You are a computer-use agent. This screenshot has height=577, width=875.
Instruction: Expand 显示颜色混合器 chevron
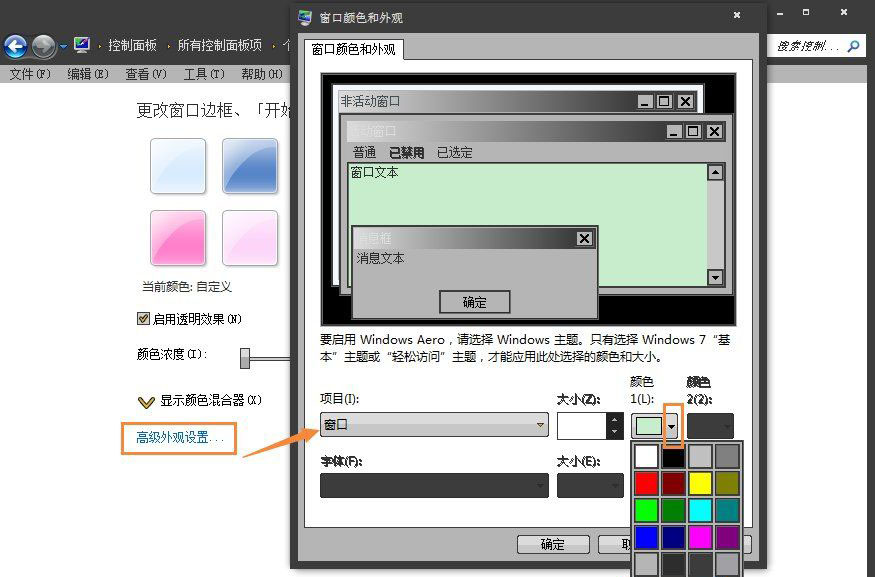(146, 401)
